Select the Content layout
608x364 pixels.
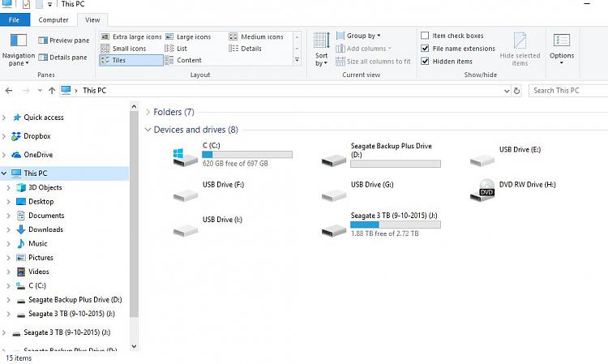[183, 60]
